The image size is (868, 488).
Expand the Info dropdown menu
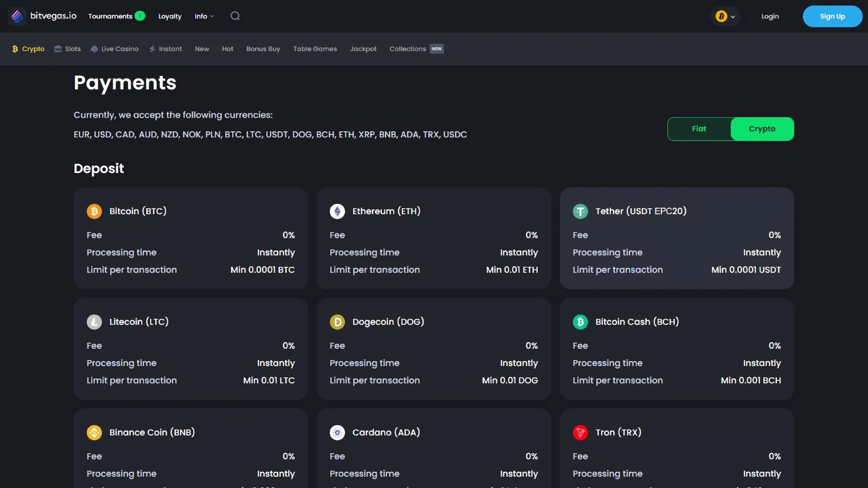204,16
